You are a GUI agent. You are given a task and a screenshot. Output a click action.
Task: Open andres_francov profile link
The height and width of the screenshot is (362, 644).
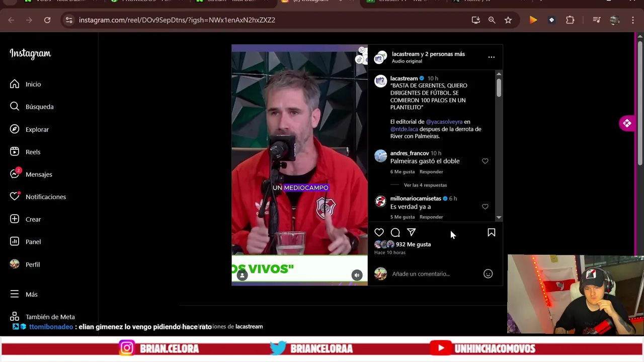coord(410,153)
